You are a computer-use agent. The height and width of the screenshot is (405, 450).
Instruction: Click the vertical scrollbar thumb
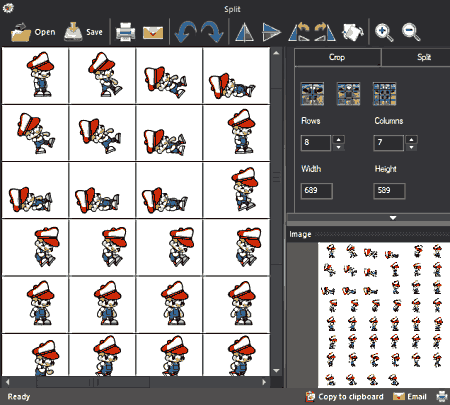pos(276,176)
